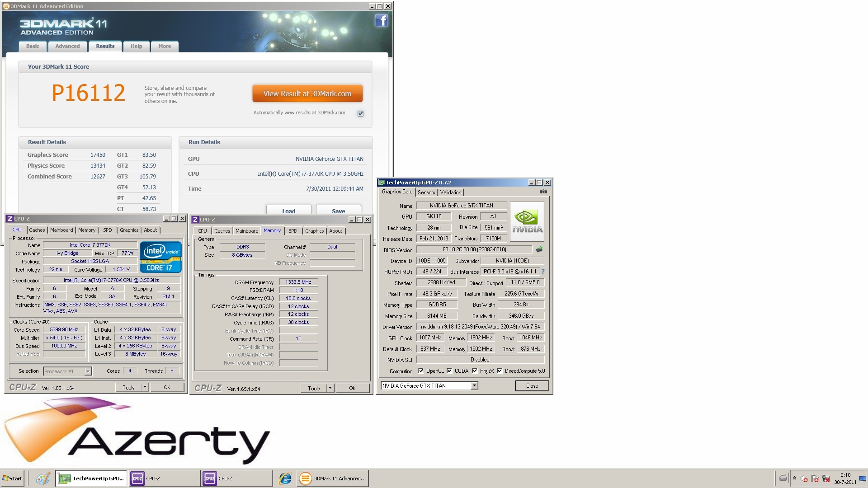Click the Start button
Viewport: 868px width, 488px height.
[13, 479]
